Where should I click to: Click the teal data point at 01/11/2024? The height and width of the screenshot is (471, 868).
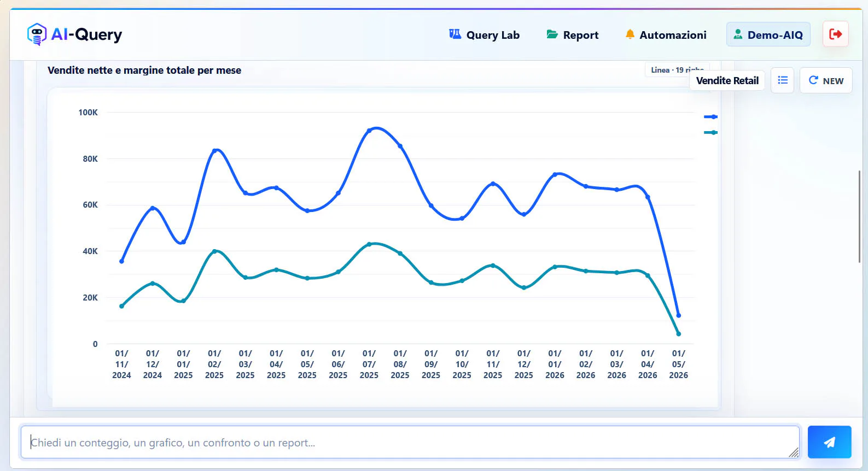121,306
